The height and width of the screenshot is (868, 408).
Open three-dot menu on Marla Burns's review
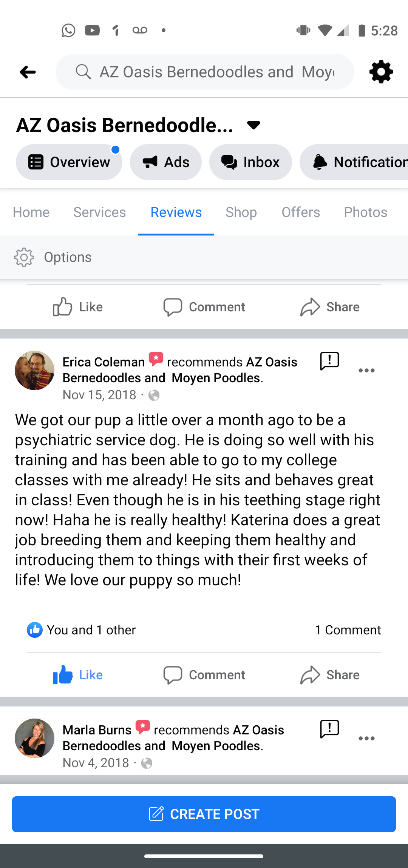366,739
